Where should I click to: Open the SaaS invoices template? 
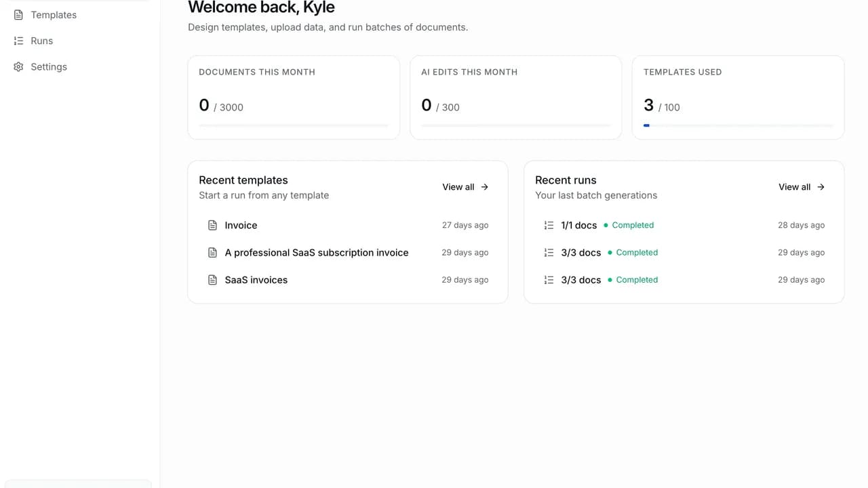click(x=348, y=279)
